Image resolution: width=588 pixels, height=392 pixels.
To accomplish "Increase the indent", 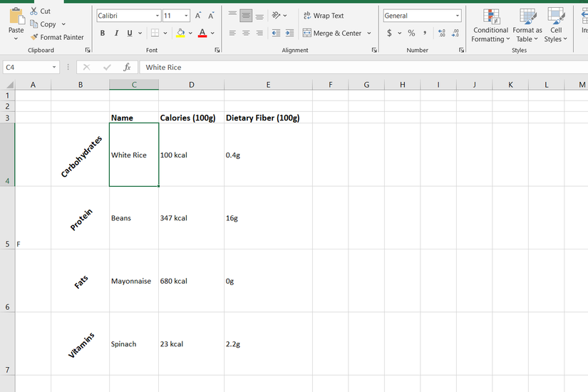I will point(289,33).
